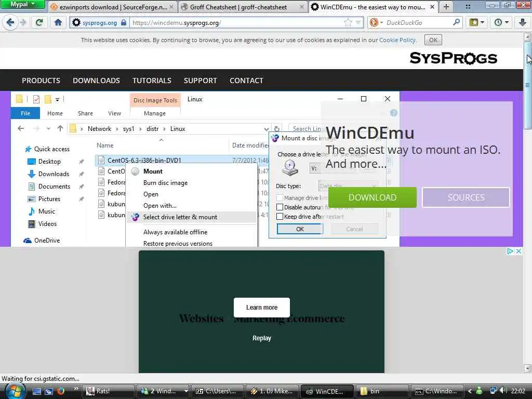The image size is (532, 399).
Task: Close the ezwinports SourceForge tab
Action: coord(171,7)
